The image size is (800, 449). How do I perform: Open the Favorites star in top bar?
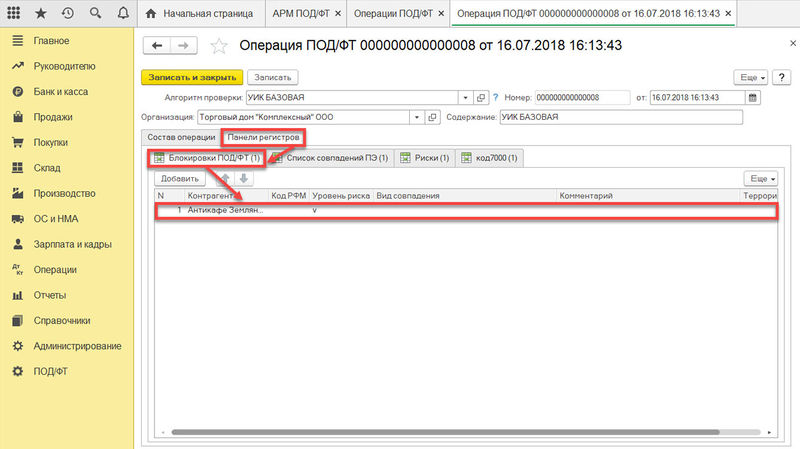(42, 15)
